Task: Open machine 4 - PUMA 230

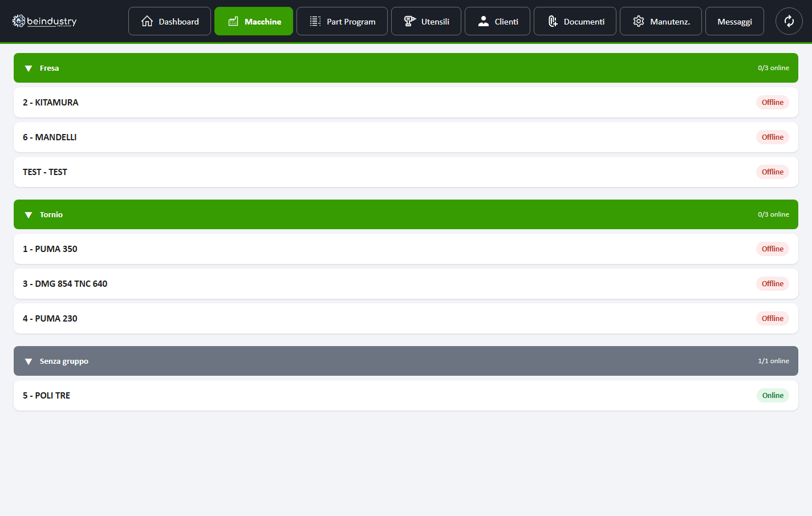Action: [x=406, y=319]
